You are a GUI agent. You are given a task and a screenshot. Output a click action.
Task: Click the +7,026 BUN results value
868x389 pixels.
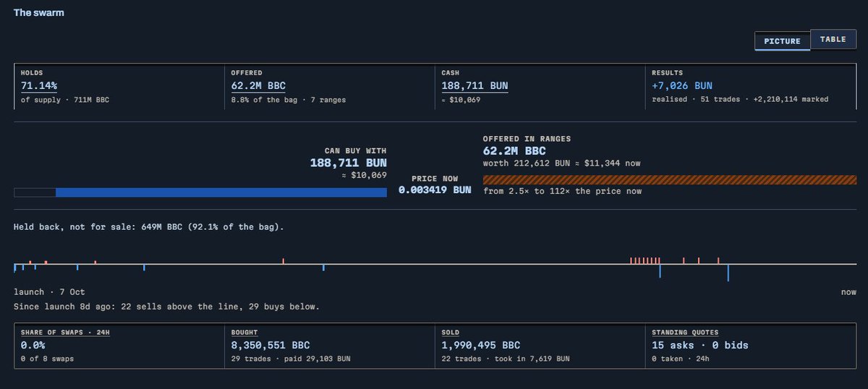coord(682,86)
